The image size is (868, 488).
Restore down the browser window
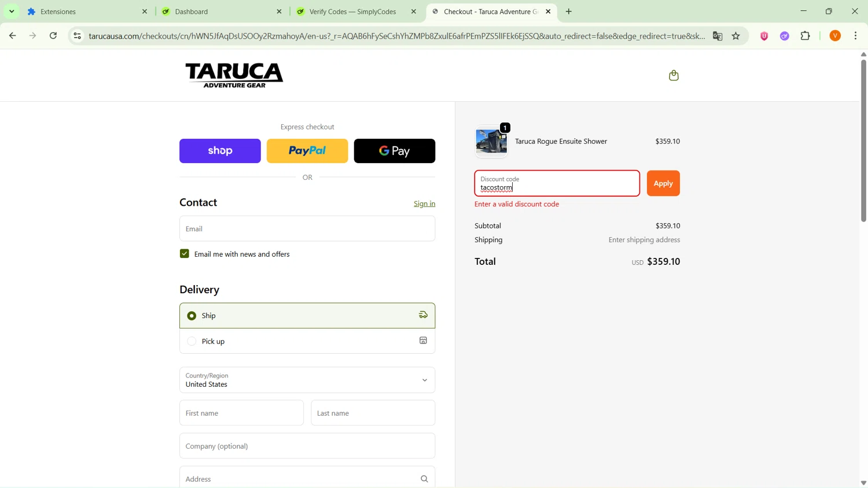click(829, 11)
